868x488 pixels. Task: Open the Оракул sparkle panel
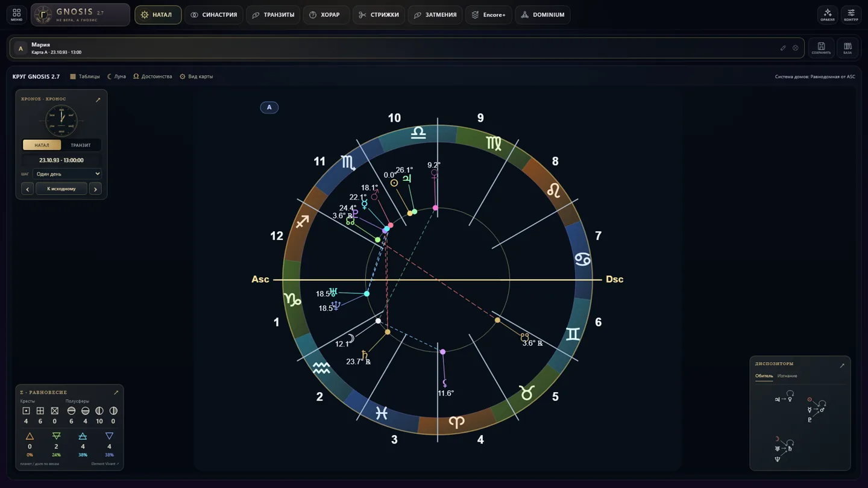828,14
